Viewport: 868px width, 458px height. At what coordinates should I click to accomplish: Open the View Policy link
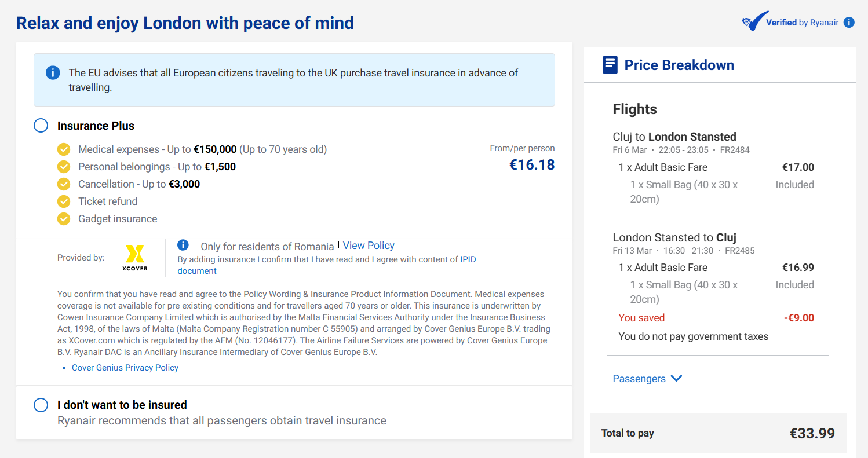pos(369,246)
